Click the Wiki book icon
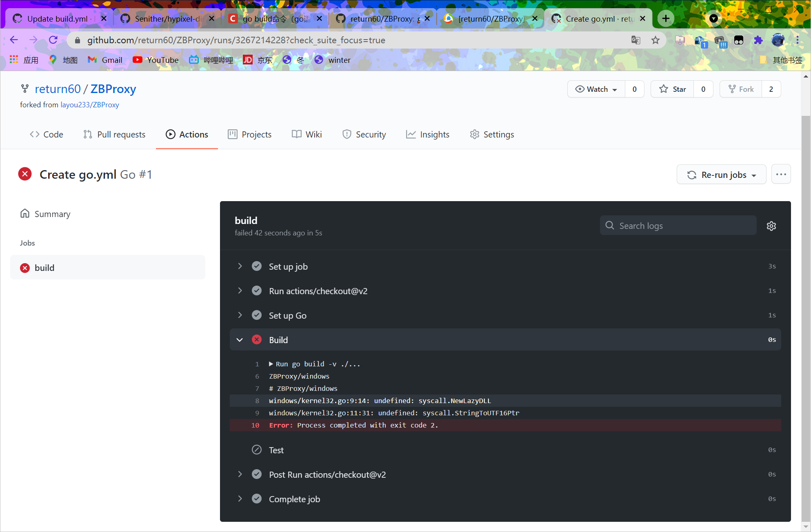This screenshot has width=811, height=532. point(296,134)
